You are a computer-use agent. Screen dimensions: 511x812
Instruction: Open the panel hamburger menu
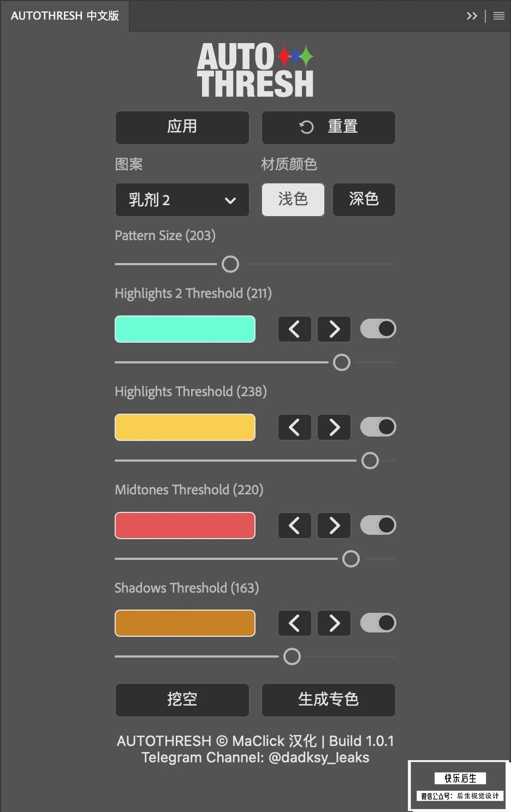(x=499, y=16)
